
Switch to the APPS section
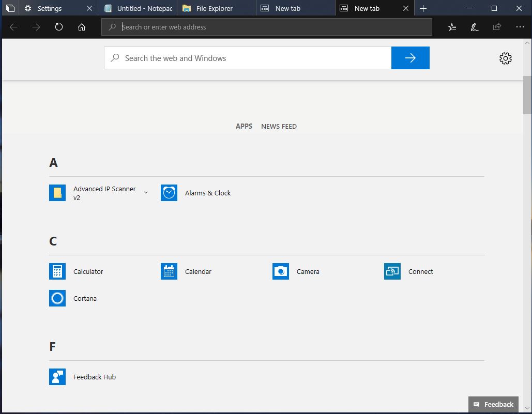tap(244, 126)
